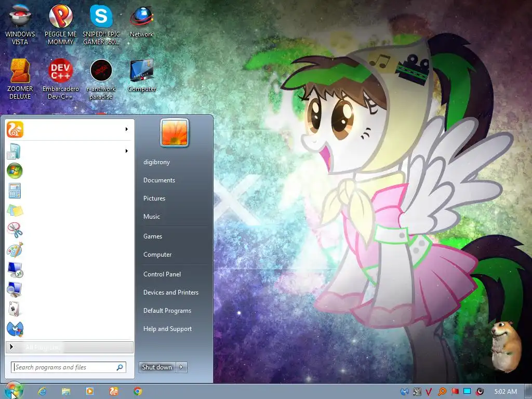This screenshot has height=399, width=532.
Task: Start the Snipping Tool scissors icon
Action: (x=15, y=230)
